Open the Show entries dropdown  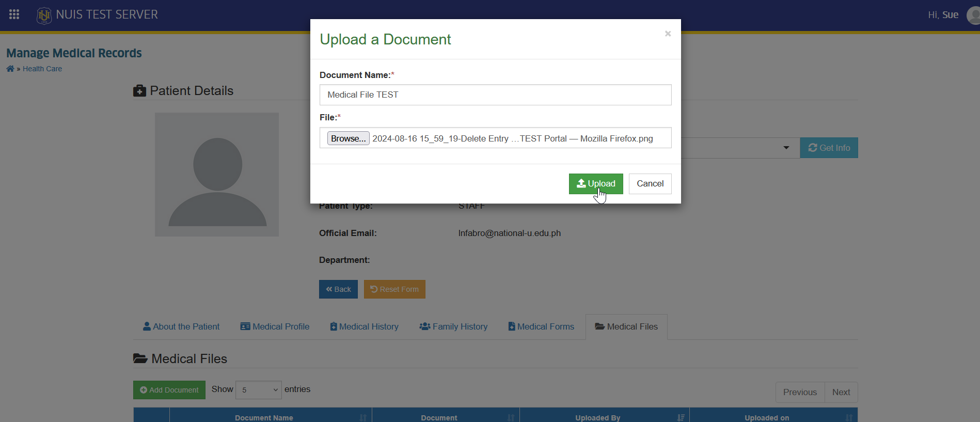259,390
